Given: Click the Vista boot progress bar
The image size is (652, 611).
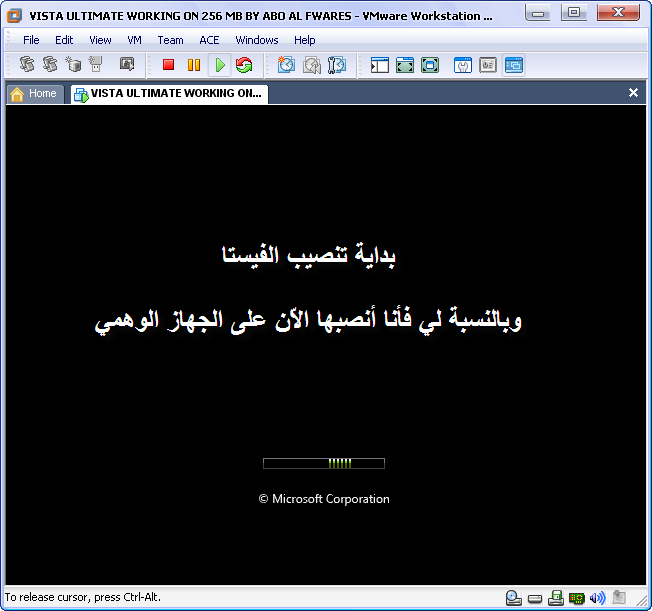Looking at the screenshot, I should pos(324,463).
